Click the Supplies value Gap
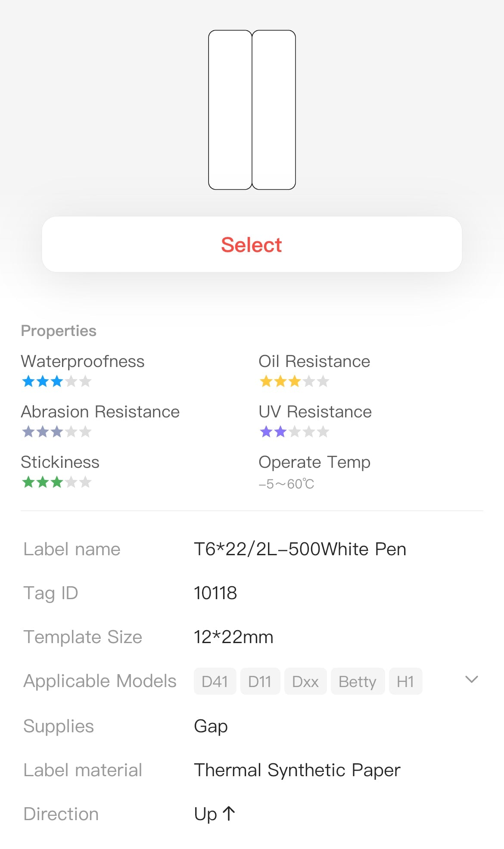 (211, 726)
